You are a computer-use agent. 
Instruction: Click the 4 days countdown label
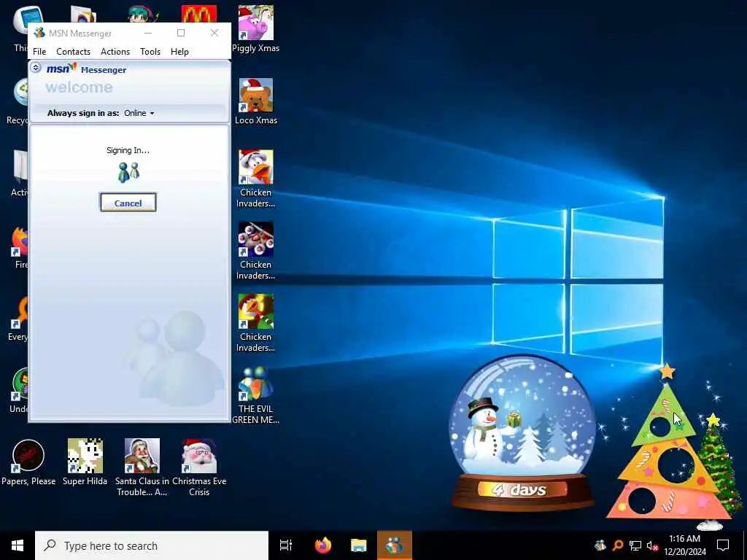point(522,489)
